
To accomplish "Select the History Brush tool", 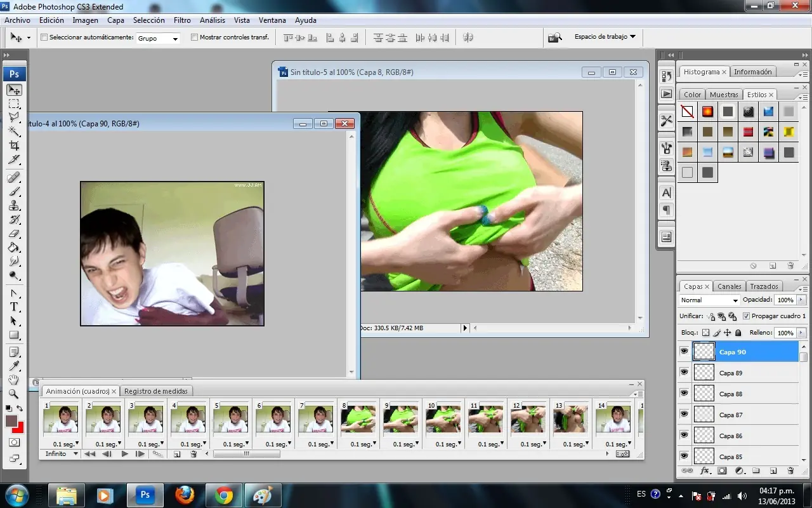I will 14,219.
